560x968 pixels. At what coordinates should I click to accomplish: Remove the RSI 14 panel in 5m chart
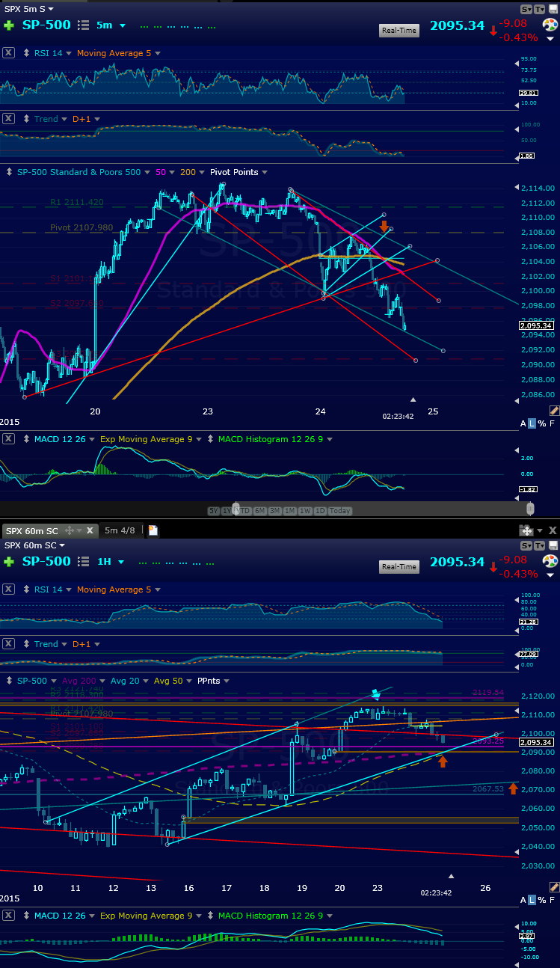(8, 53)
